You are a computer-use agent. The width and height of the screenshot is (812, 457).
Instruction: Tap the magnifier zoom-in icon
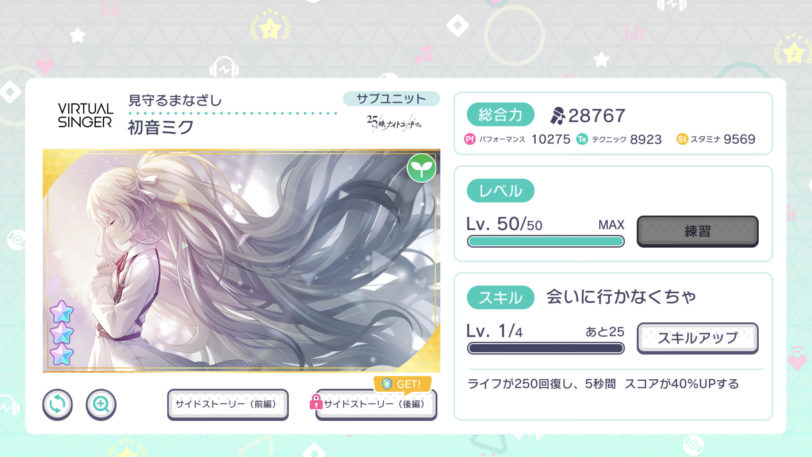[x=101, y=404]
